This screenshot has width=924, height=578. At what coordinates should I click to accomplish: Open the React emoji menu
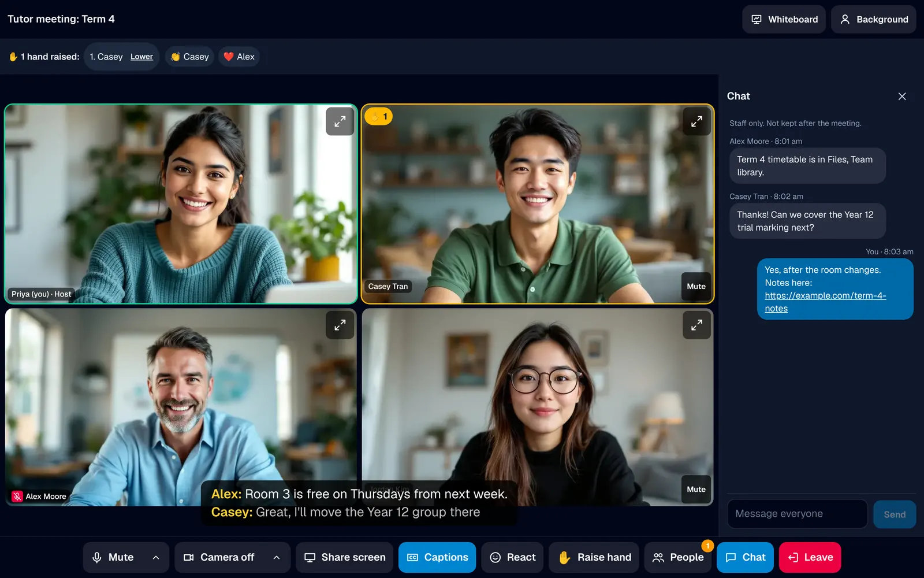(512, 557)
